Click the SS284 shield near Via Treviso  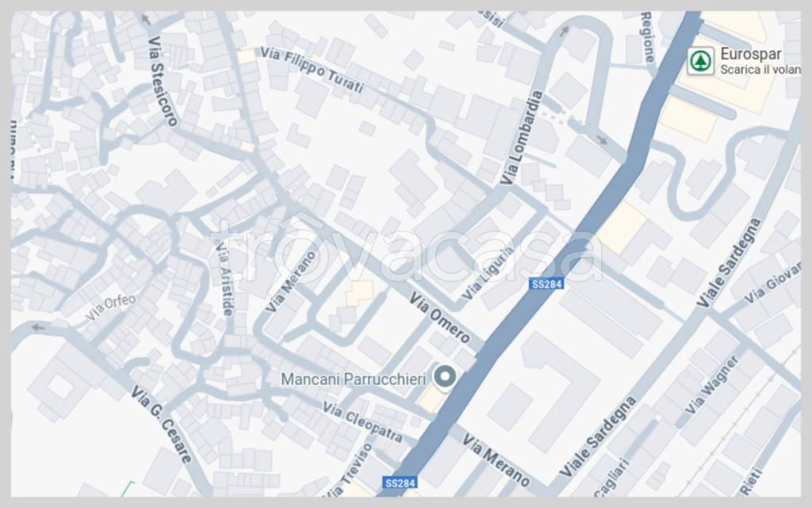[x=400, y=483]
